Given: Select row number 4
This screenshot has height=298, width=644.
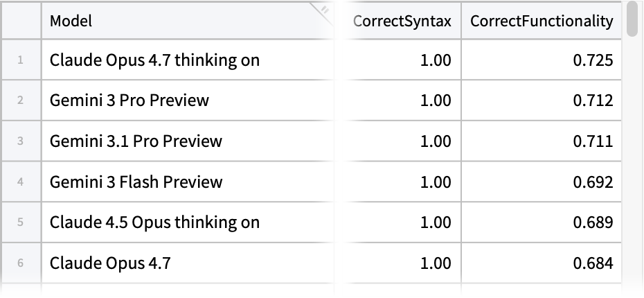Looking at the screenshot, I should click(20, 182).
